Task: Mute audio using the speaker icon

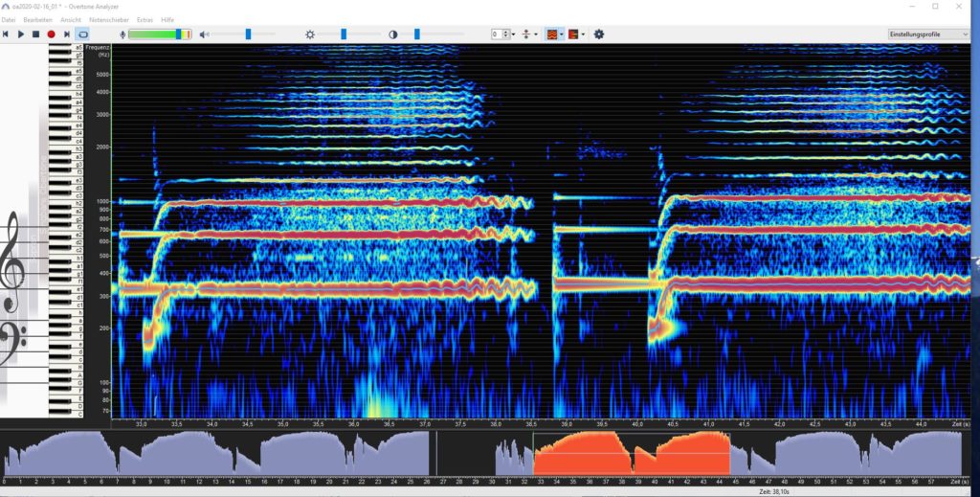Action: click(203, 34)
